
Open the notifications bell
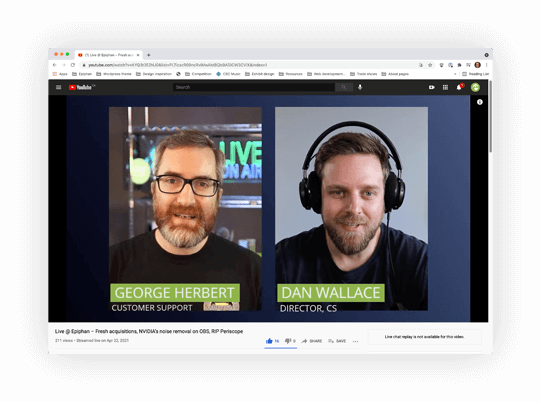(x=459, y=87)
